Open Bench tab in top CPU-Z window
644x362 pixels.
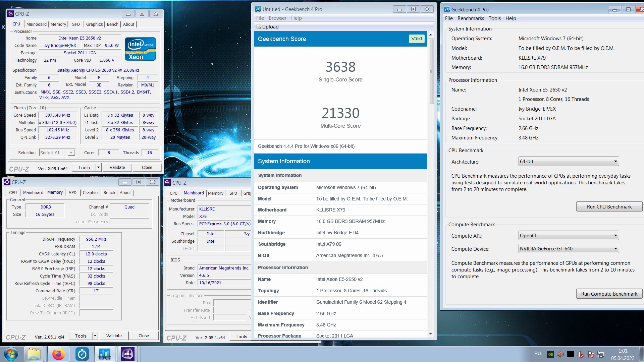click(x=113, y=24)
